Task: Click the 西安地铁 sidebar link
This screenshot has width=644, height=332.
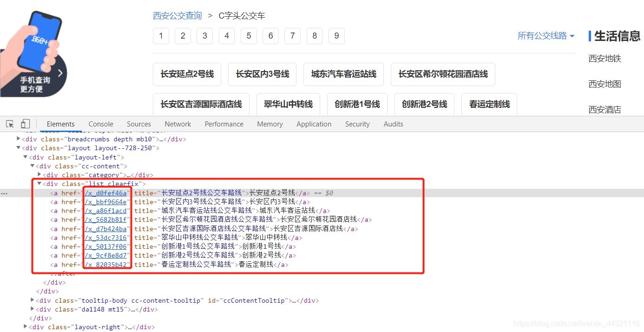Action: click(605, 59)
